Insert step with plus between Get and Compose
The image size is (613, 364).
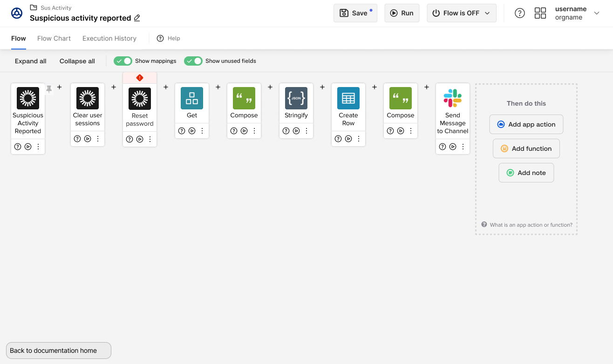coord(218,87)
